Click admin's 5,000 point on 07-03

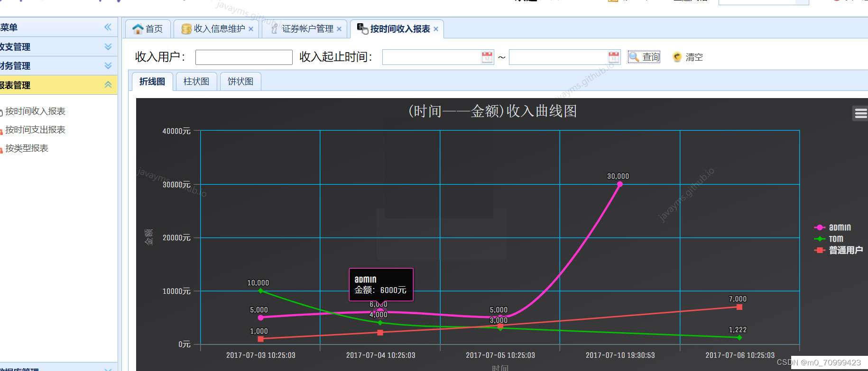pos(260,317)
